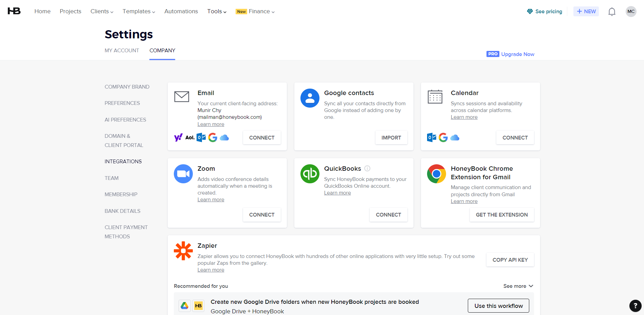Click the Zapier asterisk icon
The image size is (644, 315).
point(183,251)
